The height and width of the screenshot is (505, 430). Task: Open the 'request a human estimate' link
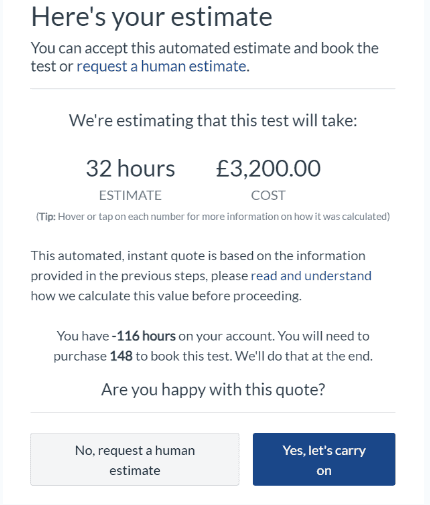(x=161, y=66)
